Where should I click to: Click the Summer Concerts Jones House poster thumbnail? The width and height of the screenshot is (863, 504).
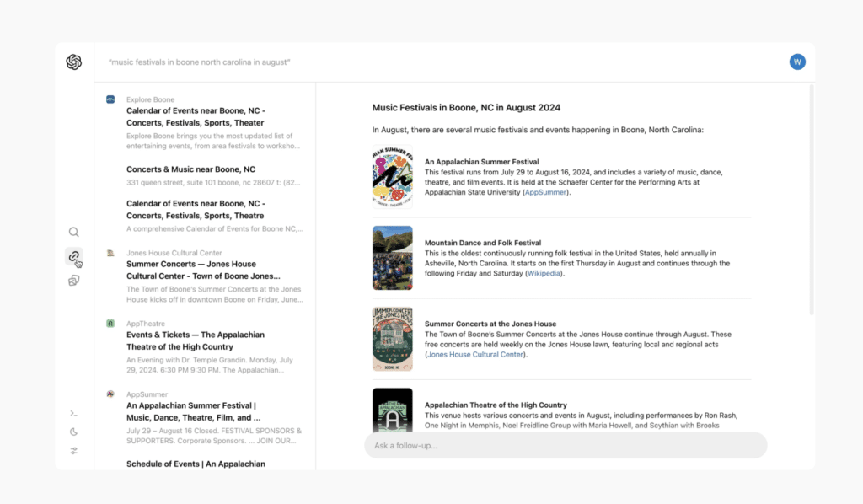393,339
